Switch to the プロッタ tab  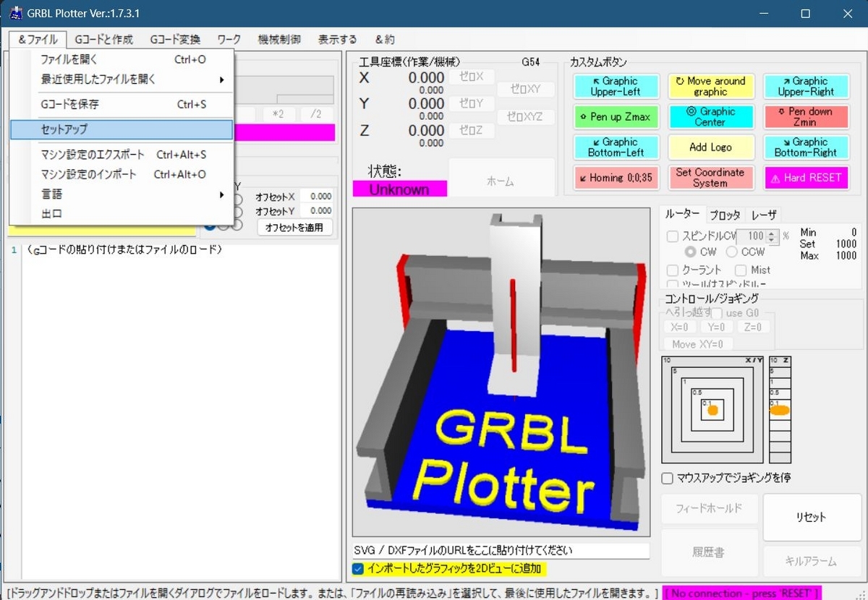[x=724, y=215]
